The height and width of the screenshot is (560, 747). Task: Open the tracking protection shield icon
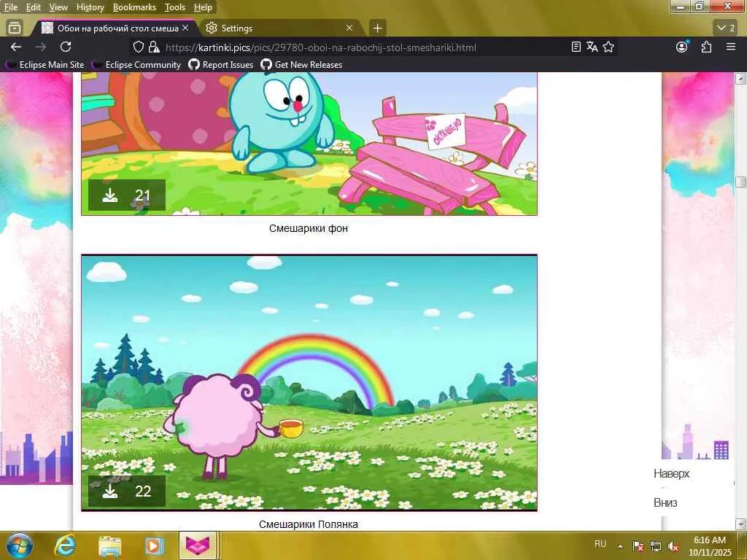click(138, 47)
